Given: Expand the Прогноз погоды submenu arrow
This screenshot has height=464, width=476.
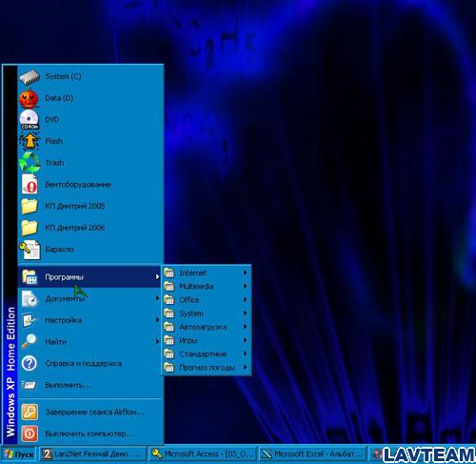Looking at the screenshot, I should [x=246, y=368].
